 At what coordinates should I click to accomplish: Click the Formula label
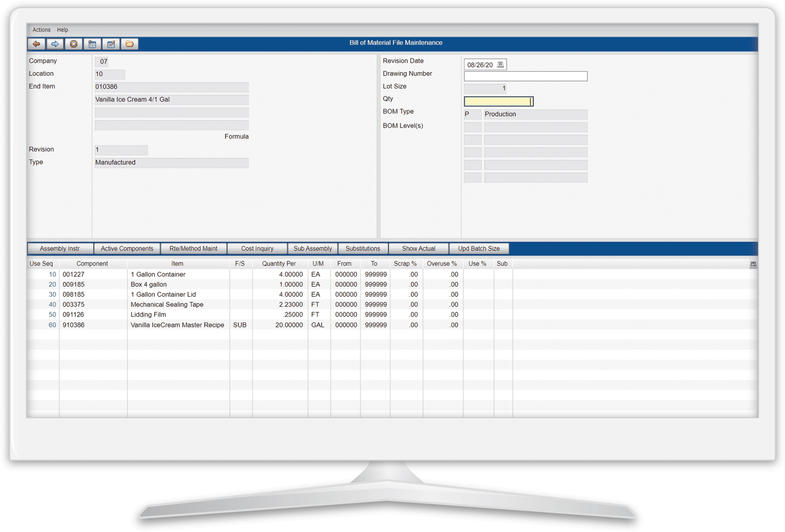(237, 137)
